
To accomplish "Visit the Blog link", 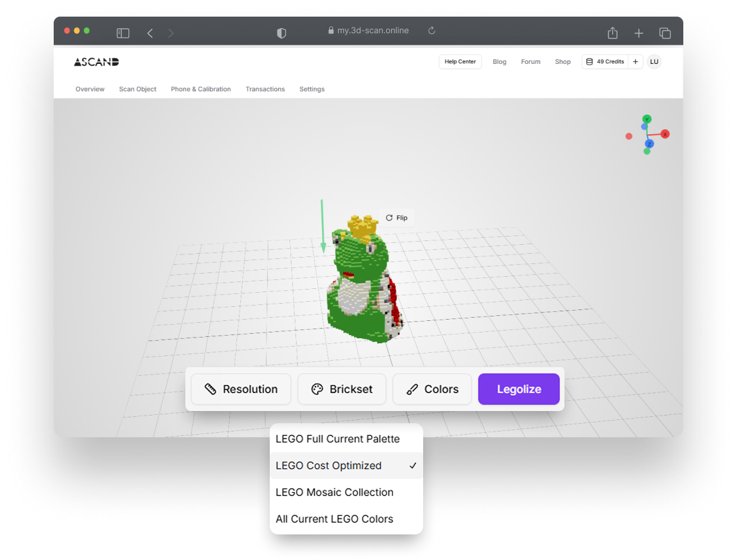I will pyautogui.click(x=499, y=61).
